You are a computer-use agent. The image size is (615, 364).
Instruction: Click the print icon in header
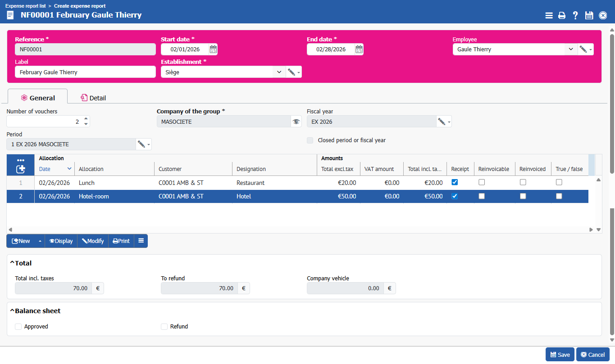562,15
